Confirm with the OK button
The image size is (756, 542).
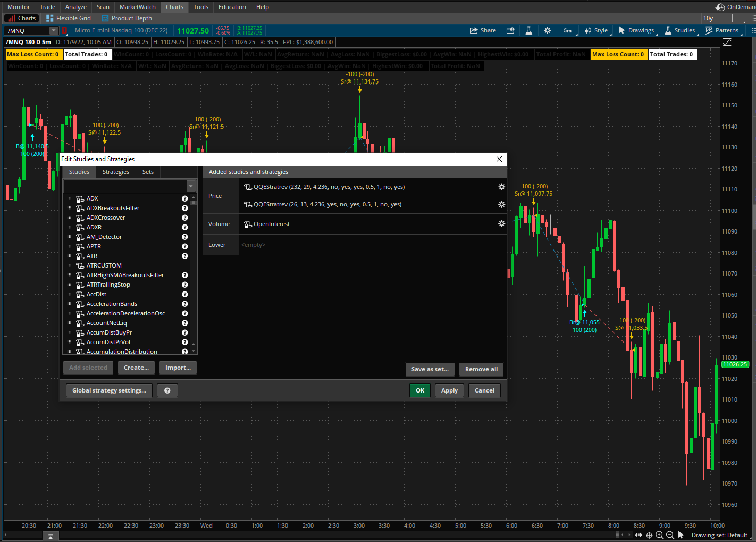[420, 390]
